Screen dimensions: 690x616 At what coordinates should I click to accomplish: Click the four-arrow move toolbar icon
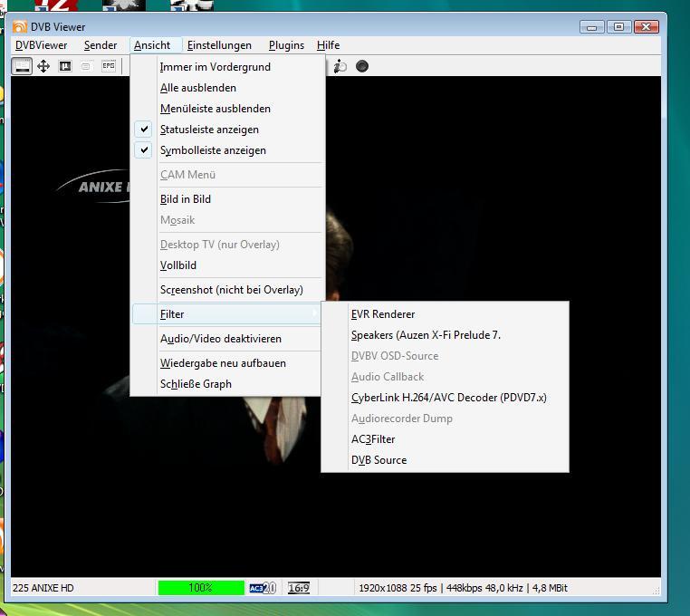[43, 66]
